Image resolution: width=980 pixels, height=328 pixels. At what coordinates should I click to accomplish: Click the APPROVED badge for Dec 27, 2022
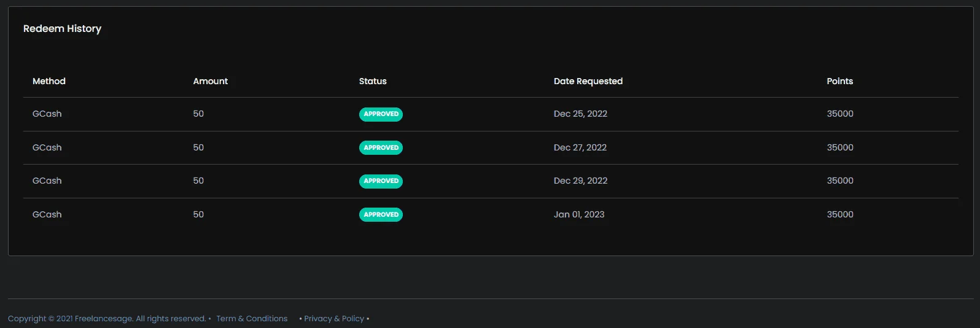click(381, 148)
